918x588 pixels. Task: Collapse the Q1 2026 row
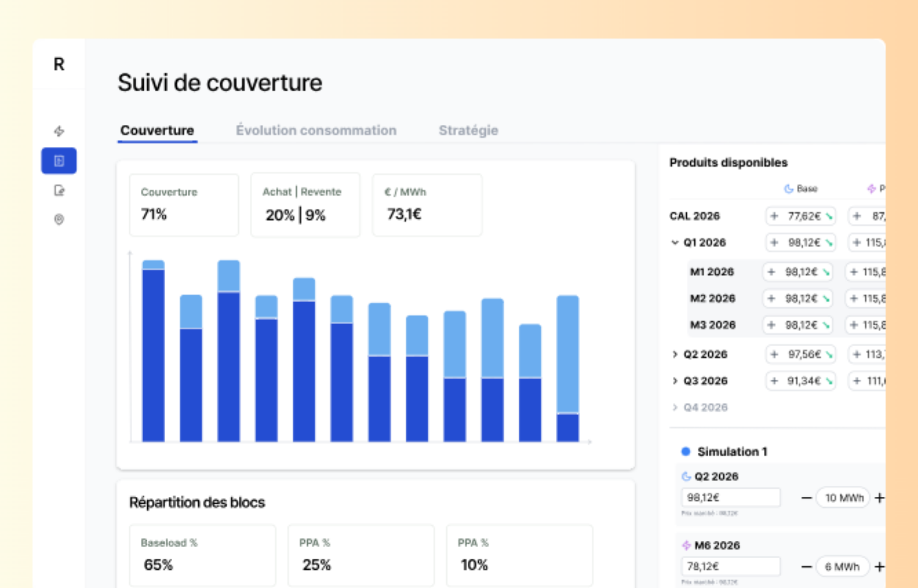point(675,243)
